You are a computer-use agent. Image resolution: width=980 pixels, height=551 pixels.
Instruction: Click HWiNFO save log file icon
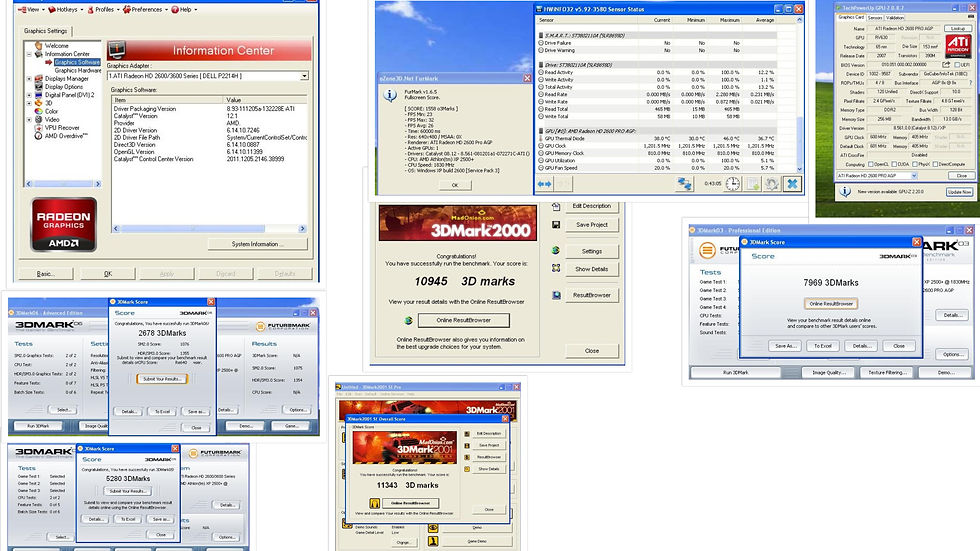(752, 184)
